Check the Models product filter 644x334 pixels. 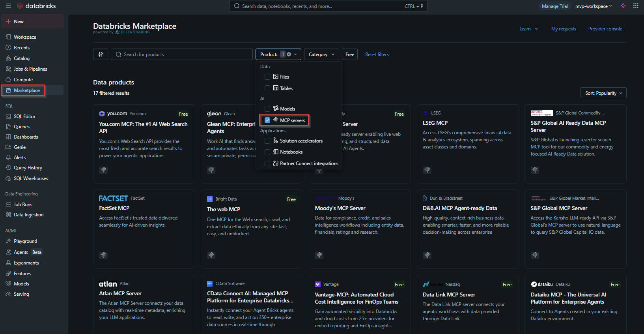[267, 109]
